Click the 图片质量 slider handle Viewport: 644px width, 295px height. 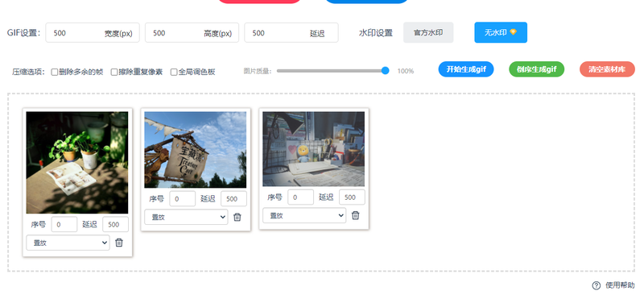click(x=386, y=71)
